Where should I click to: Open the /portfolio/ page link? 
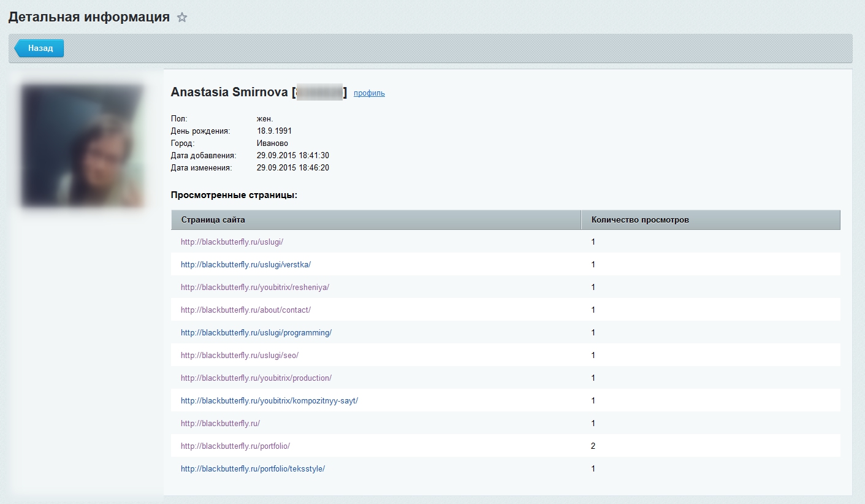235,446
